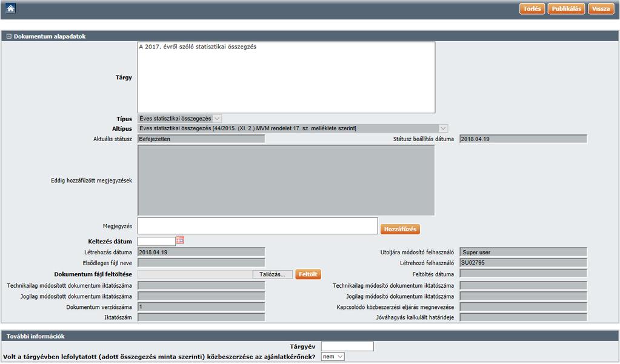Screen dimensions: 620x364
Task: Click the Létrehozás dátuma field
Action: click(x=201, y=252)
